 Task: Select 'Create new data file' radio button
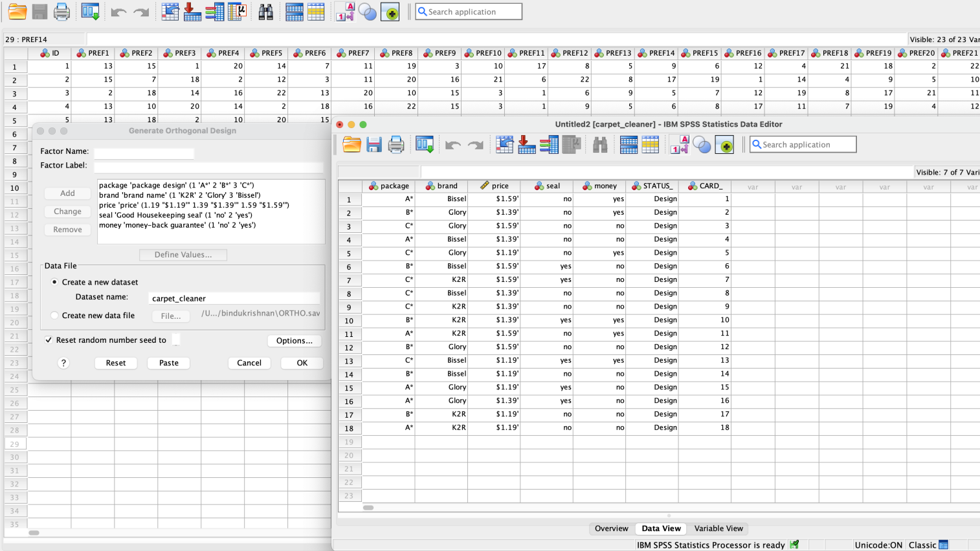pyautogui.click(x=55, y=316)
